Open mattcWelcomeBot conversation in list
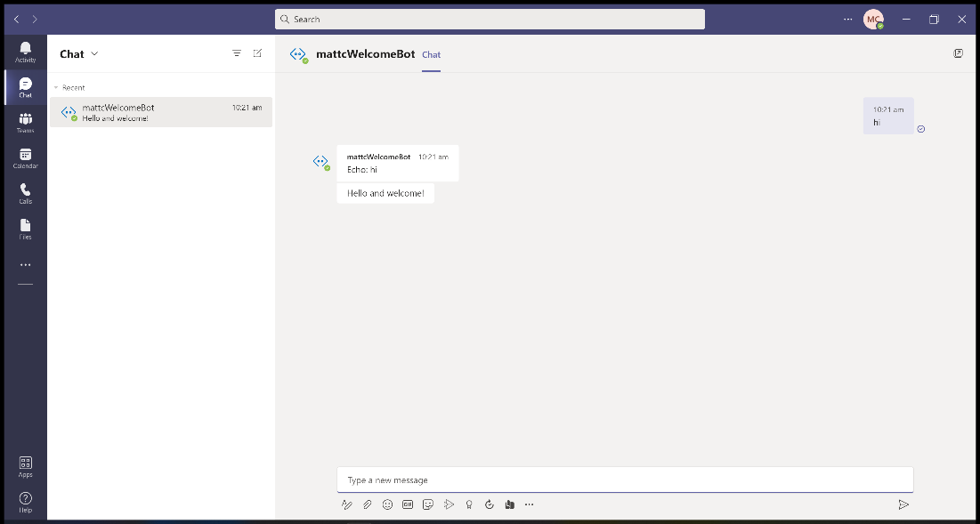980x524 pixels. (161, 112)
